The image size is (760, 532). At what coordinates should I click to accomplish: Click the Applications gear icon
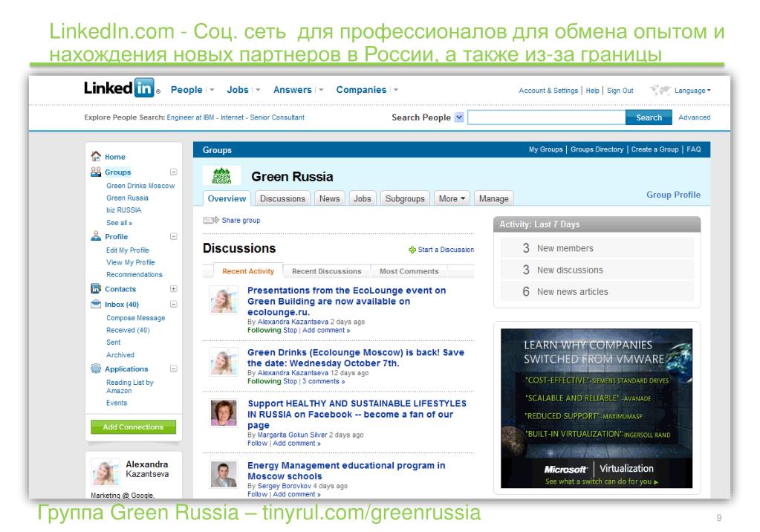pos(96,369)
